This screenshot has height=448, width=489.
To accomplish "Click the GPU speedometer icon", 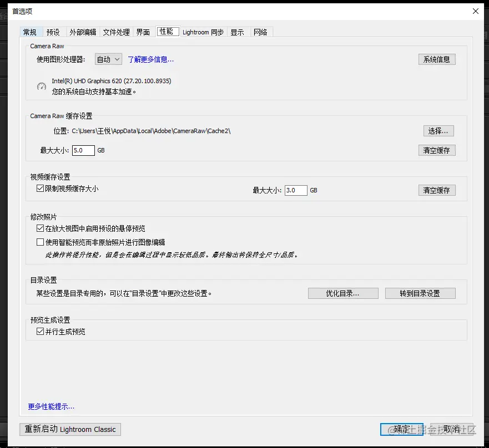I will coord(42,86).
